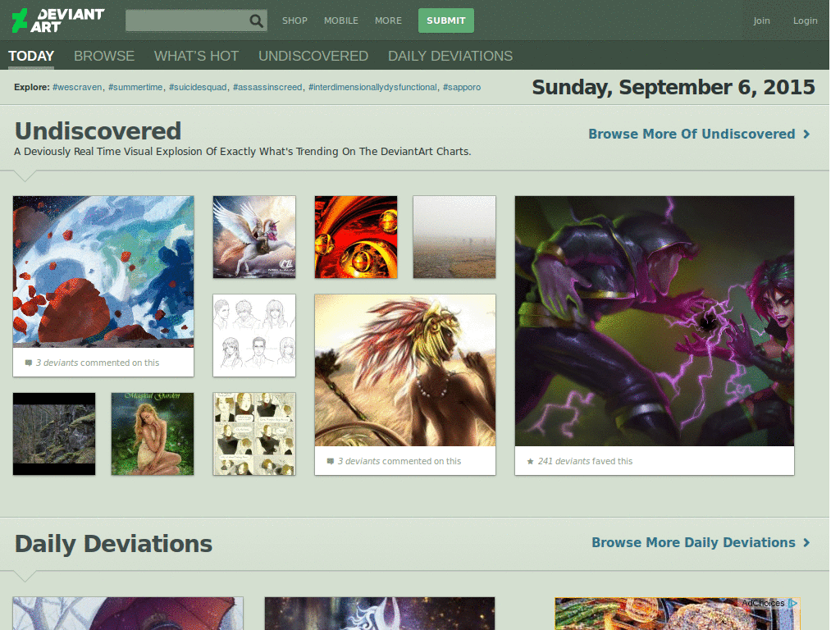Click the green SUBMIT button
The width and height of the screenshot is (840, 630).
point(445,20)
